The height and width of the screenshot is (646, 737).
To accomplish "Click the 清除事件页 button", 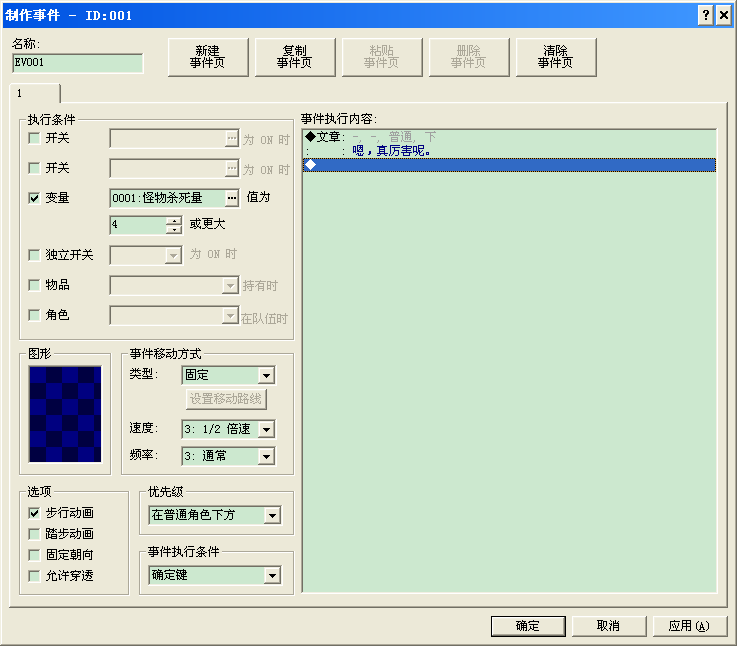I will (556, 57).
